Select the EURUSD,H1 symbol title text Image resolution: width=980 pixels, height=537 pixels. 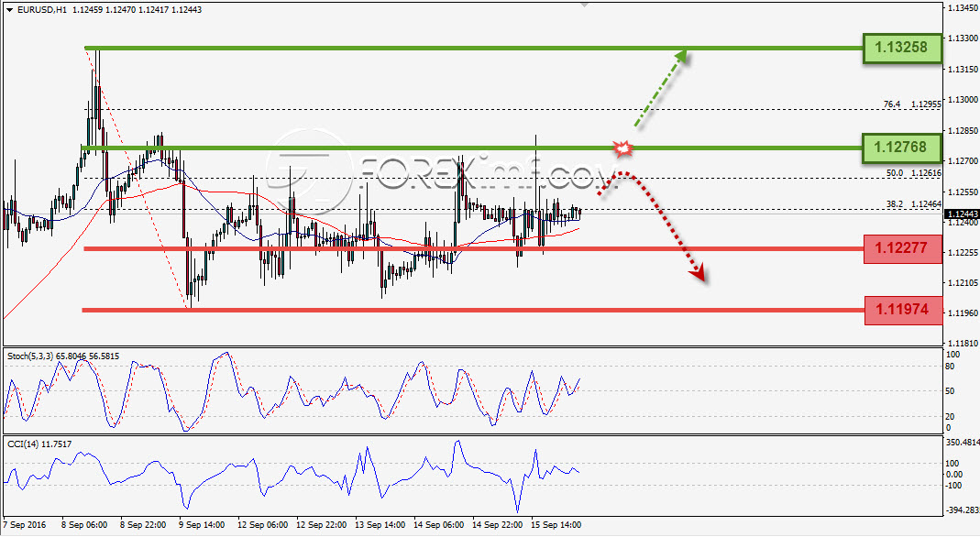click(x=42, y=10)
